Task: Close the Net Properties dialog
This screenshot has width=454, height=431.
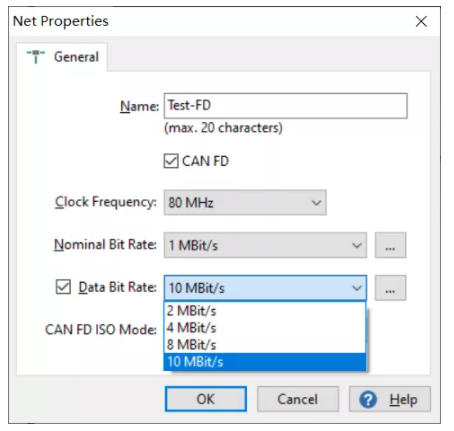Action: pyautogui.click(x=421, y=21)
